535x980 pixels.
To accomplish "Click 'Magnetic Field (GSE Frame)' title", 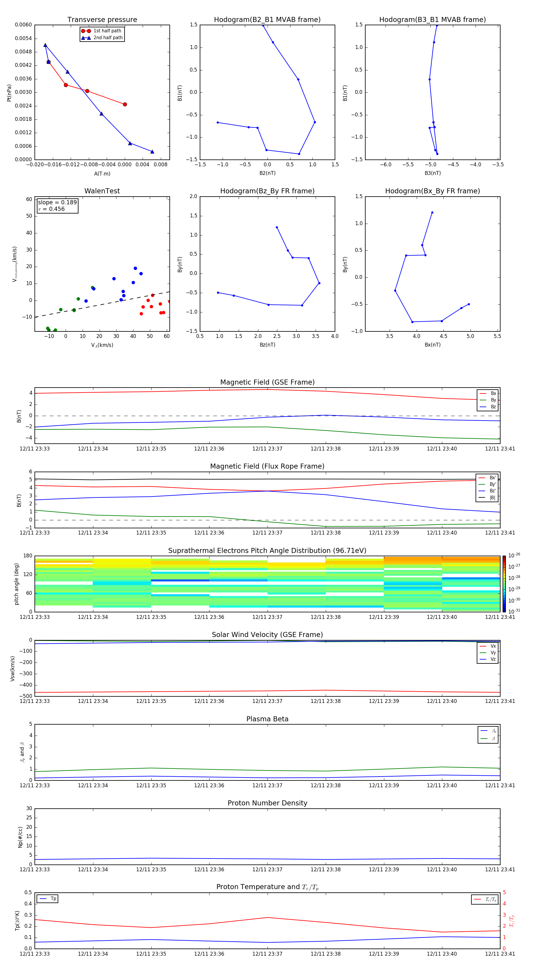I will point(267,382).
